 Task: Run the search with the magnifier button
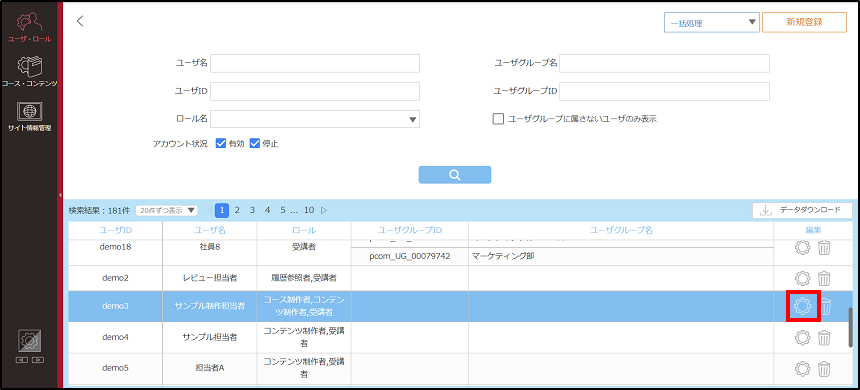pyautogui.click(x=455, y=174)
